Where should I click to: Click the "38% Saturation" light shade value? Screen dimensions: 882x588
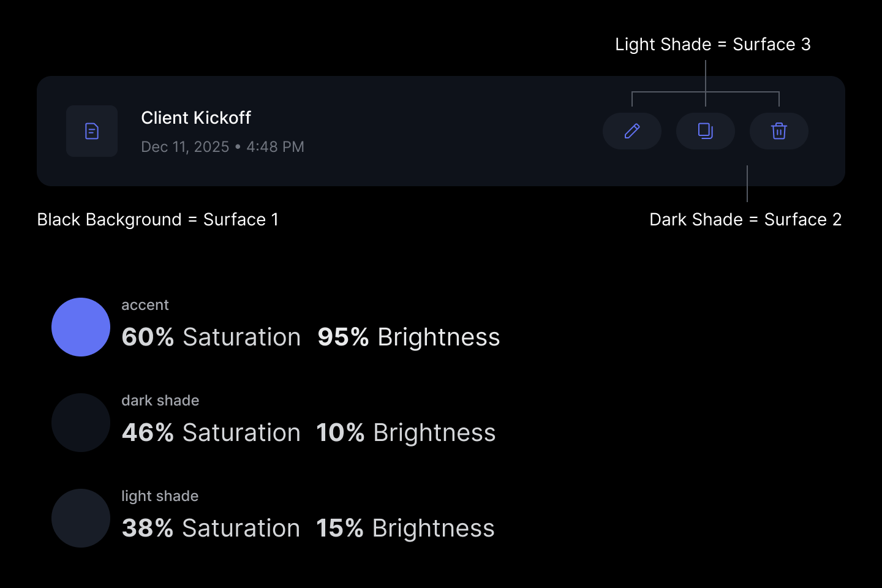(211, 529)
